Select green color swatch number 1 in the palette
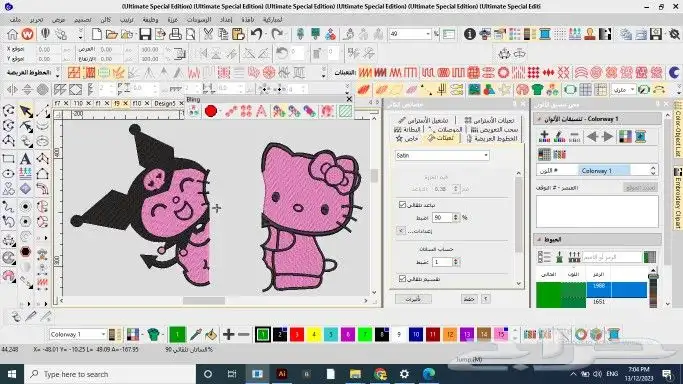 [263, 334]
